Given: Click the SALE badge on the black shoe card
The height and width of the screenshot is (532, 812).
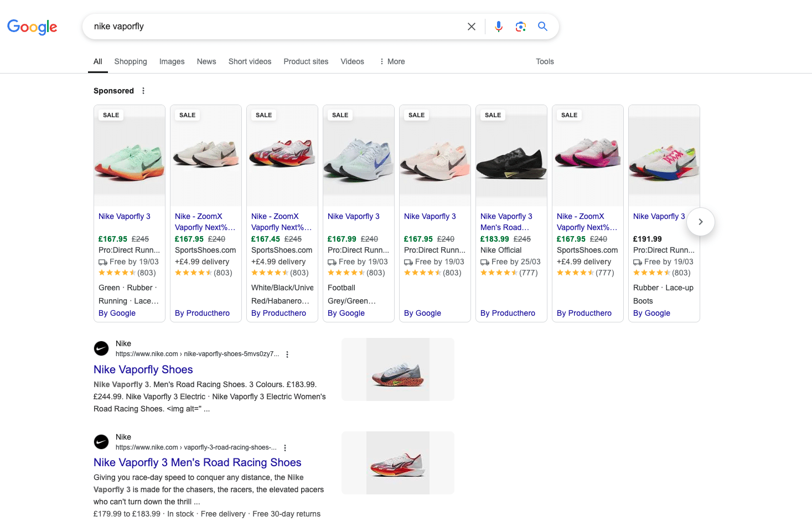Looking at the screenshot, I should tap(493, 115).
